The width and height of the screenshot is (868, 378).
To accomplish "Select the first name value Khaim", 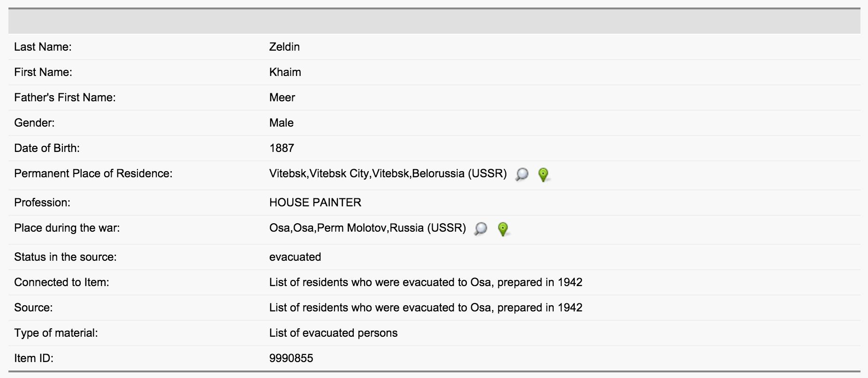I will [x=285, y=72].
